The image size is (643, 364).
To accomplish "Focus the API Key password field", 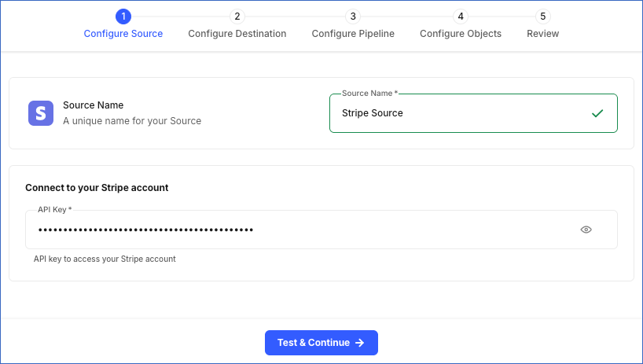I will 321,230.
